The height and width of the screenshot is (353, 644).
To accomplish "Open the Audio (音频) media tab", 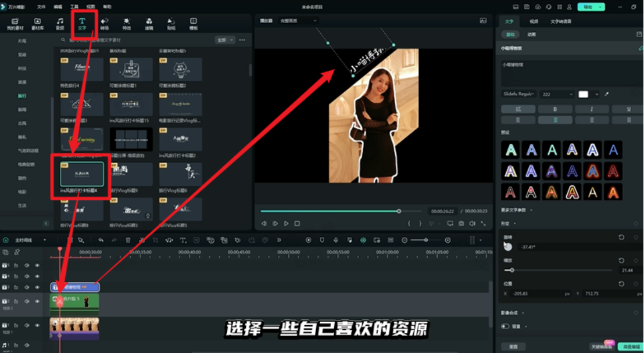I will 60,24.
